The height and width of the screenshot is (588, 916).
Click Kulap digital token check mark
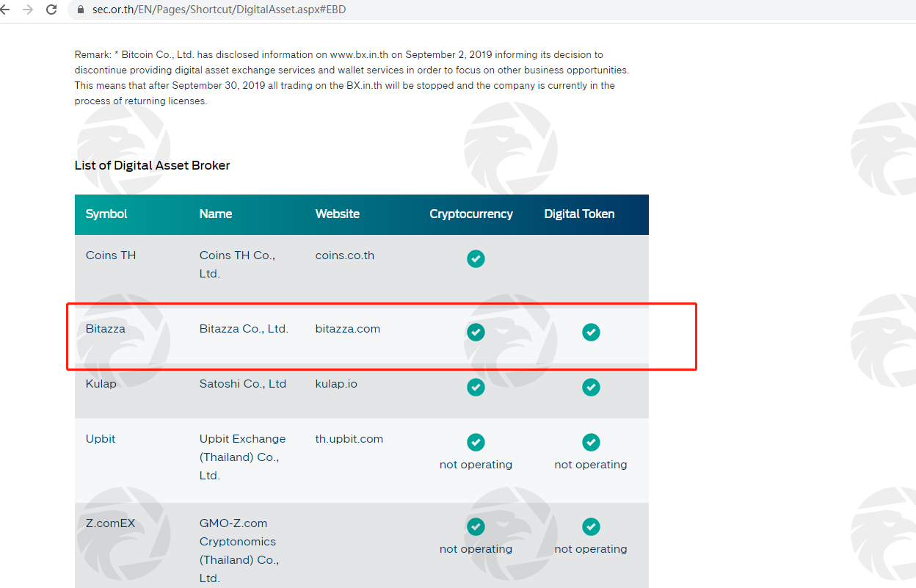click(x=591, y=387)
